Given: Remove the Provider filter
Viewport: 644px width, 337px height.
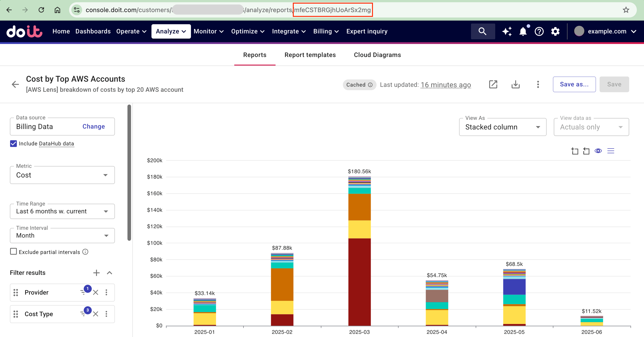Looking at the screenshot, I should (x=96, y=292).
